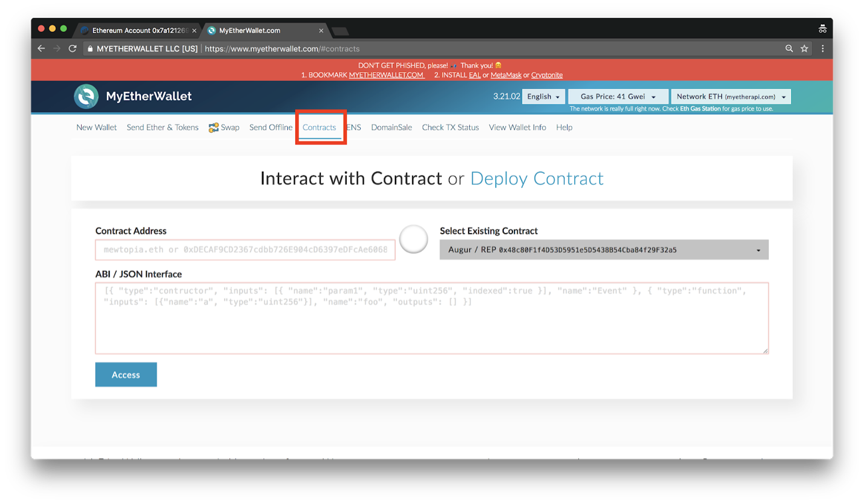The width and height of the screenshot is (864, 504).
Task: Go to View Wallet Info
Action: (517, 127)
